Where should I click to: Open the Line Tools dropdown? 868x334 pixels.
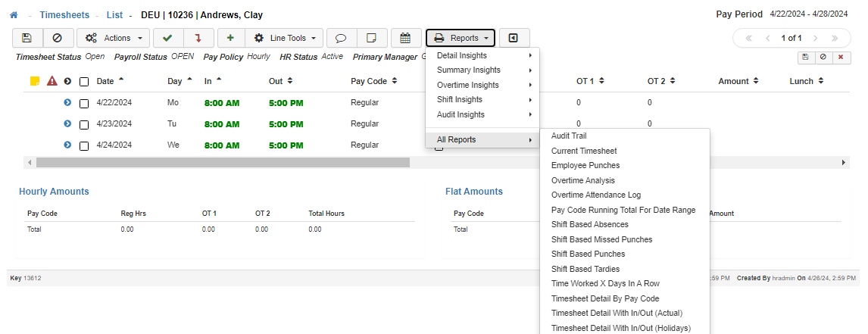point(284,38)
